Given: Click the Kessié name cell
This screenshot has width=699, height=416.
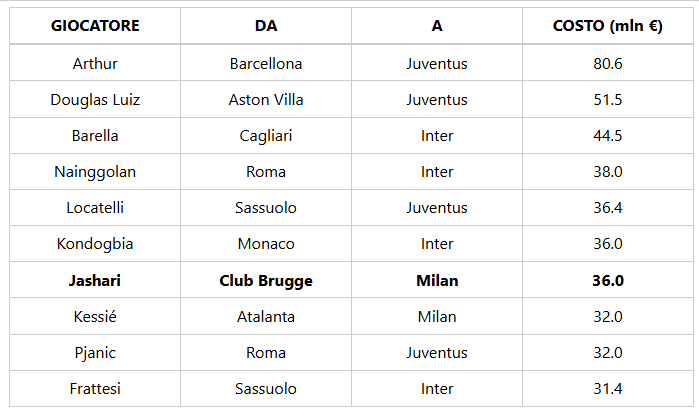Looking at the screenshot, I should 95,317.
